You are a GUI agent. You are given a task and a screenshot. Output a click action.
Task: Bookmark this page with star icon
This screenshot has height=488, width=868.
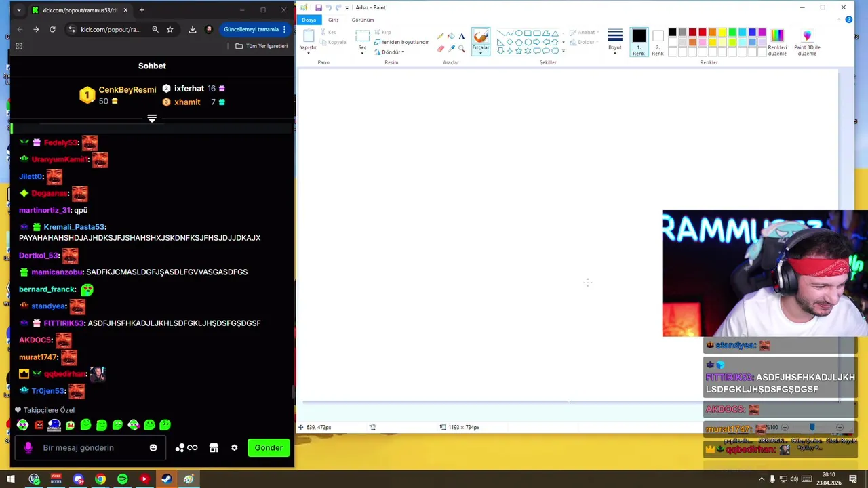coord(170,29)
